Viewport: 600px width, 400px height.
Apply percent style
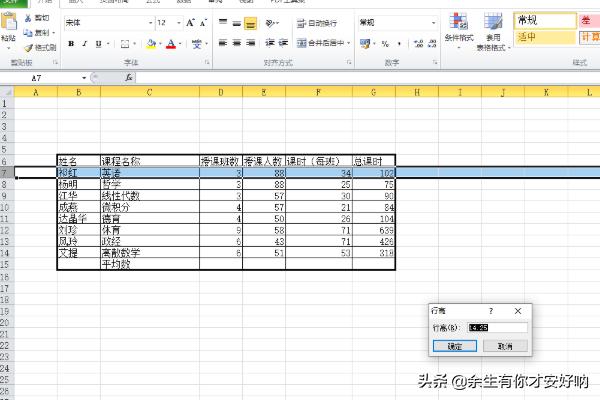click(385, 44)
